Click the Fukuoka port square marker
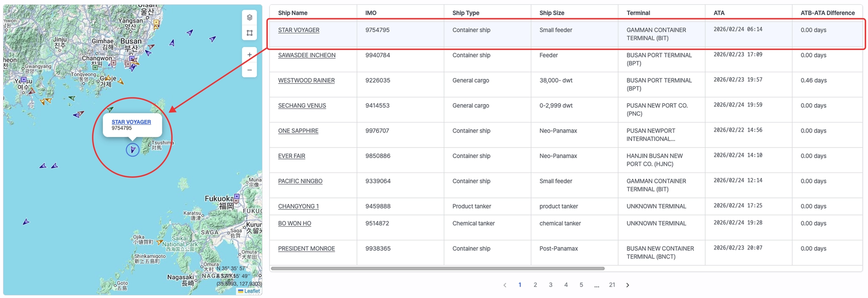 tap(237, 197)
